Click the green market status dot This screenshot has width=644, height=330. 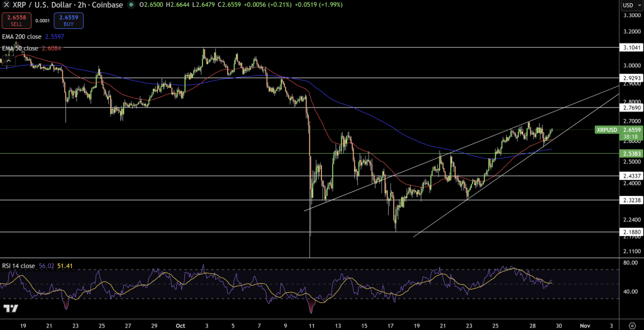point(131,5)
